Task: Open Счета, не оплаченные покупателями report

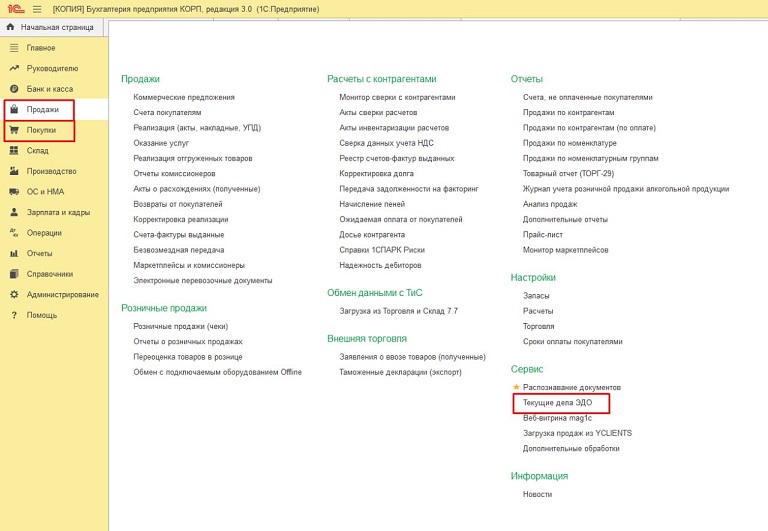Action: click(588, 97)
